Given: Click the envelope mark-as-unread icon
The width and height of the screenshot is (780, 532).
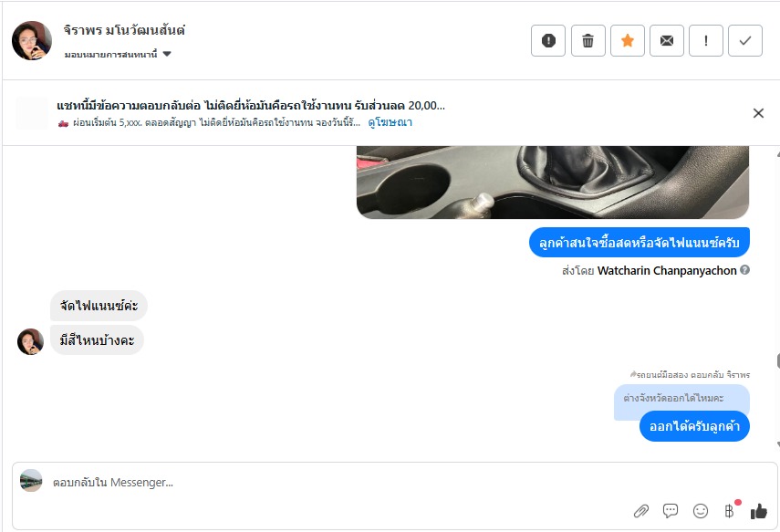Looking at the screenshot, I should (x=667, y=40).
